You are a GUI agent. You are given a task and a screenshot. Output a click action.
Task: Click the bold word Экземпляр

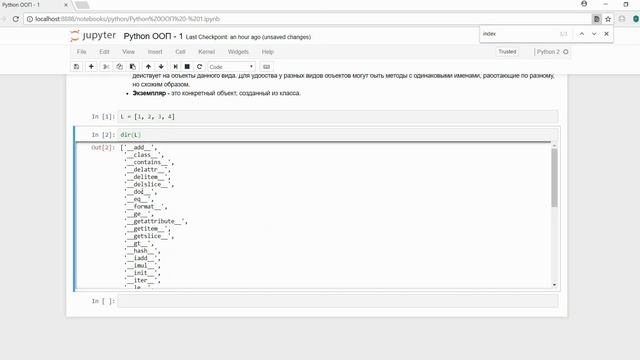pos(149,93)
